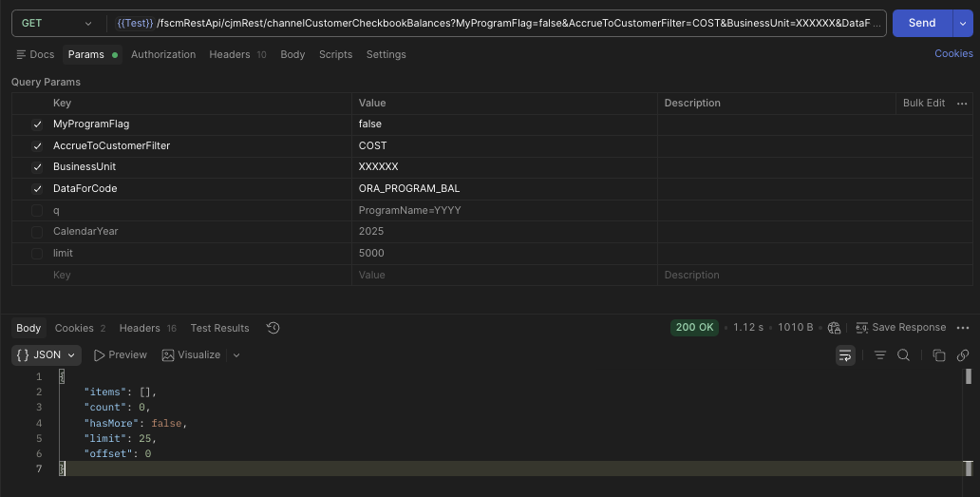Click the response viewer scrollbar thumb

tap(968, 376)
